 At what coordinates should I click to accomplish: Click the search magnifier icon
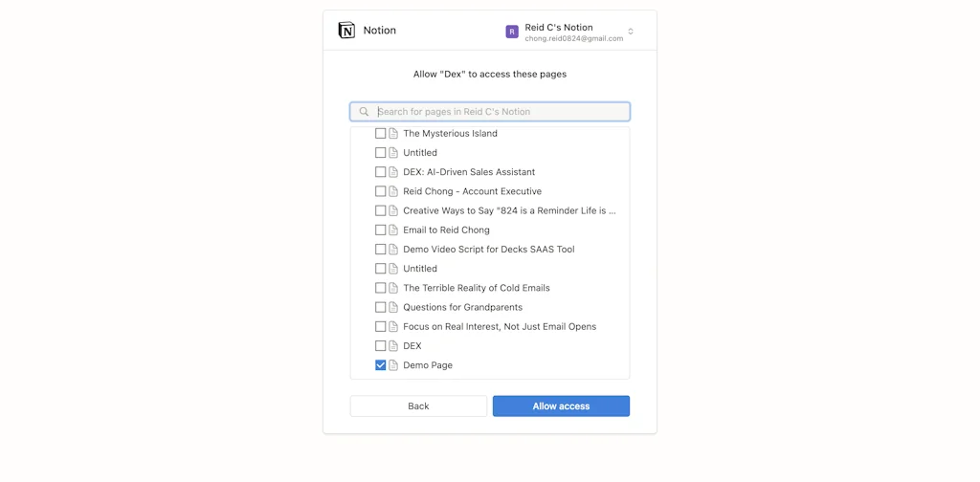point(364,112)
